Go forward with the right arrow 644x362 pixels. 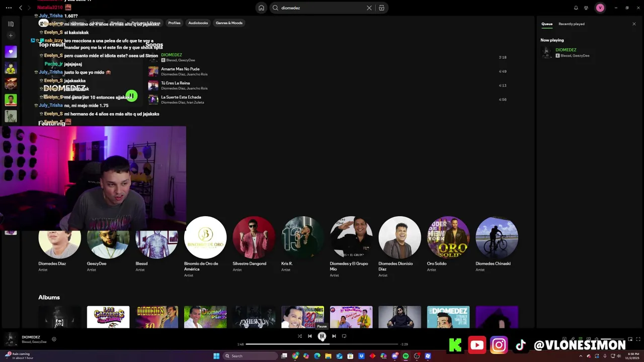coord(29,8)
